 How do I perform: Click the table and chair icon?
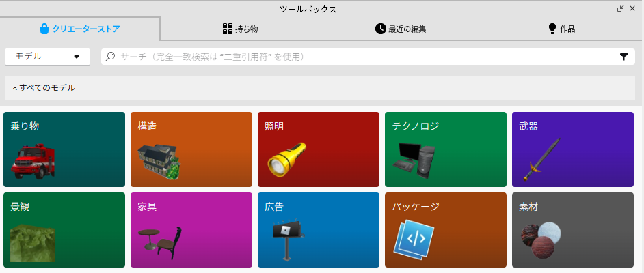pyautogui.click(x=160, y=242)
